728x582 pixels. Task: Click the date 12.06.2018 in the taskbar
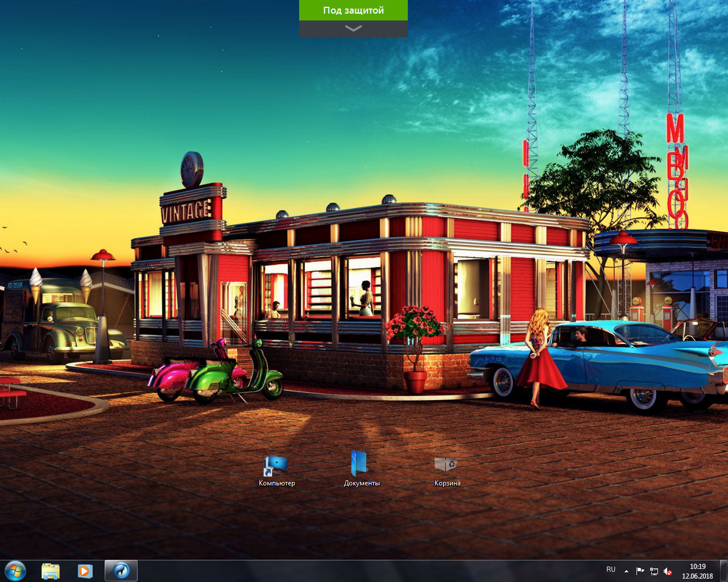[697, 576]
